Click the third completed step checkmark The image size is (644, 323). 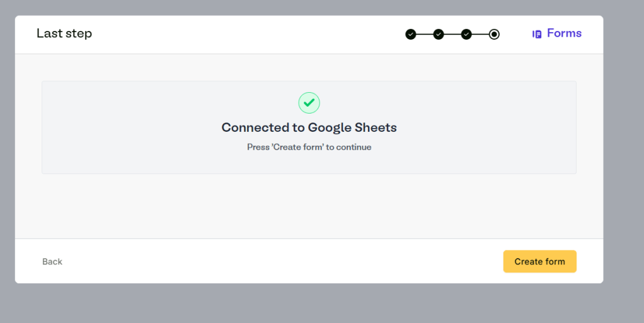coord(466,34)
